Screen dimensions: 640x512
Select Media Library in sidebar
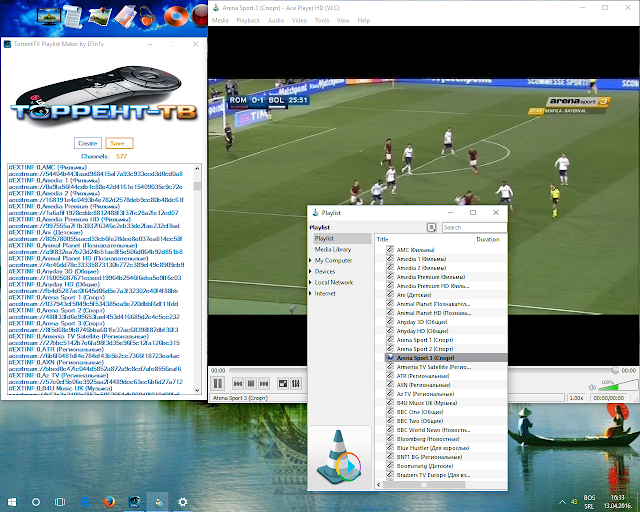click(x=333, y=249)
